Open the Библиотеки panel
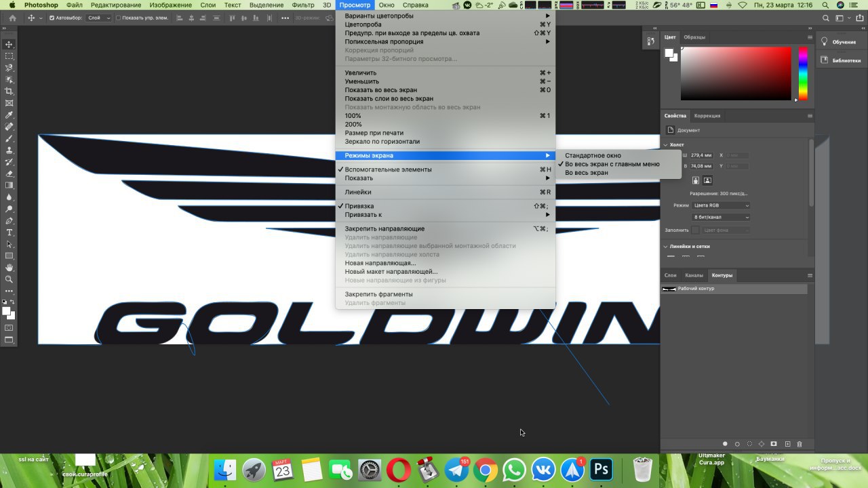 click(x=841, y=60)
